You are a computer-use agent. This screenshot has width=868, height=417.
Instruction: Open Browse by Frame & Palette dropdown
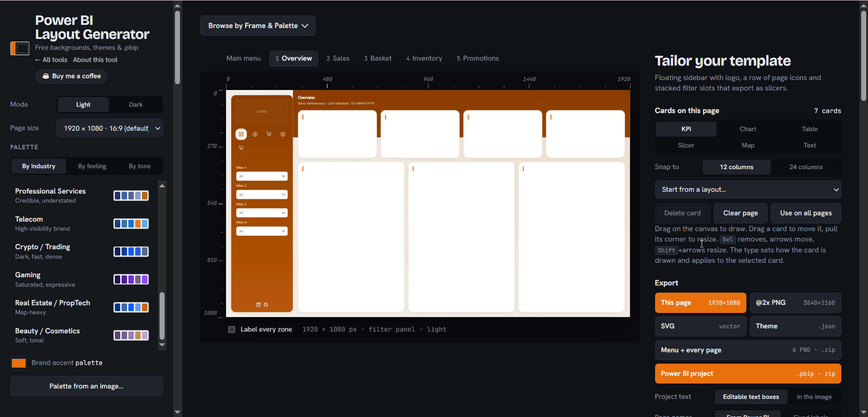coord(258,26)
